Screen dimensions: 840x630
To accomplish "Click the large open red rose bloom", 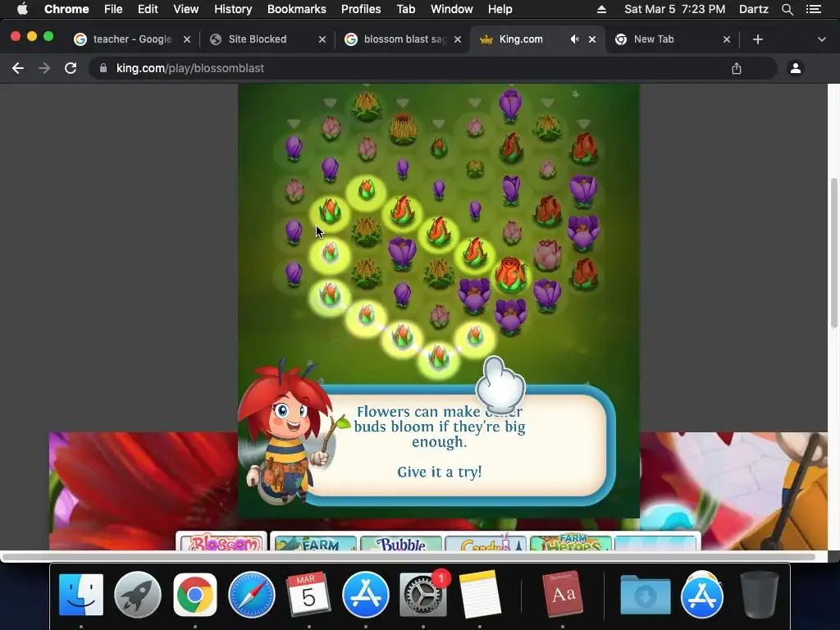I will tap(511, 275).
